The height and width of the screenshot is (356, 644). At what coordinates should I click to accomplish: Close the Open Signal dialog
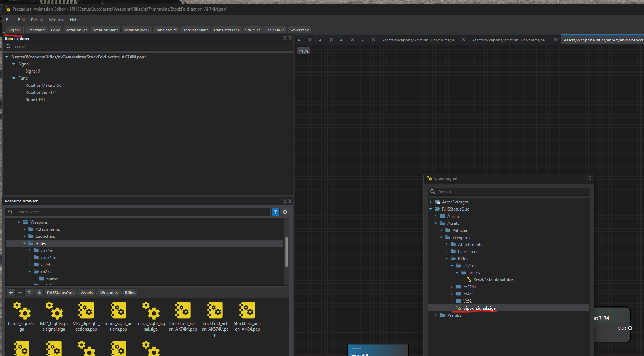588,178
